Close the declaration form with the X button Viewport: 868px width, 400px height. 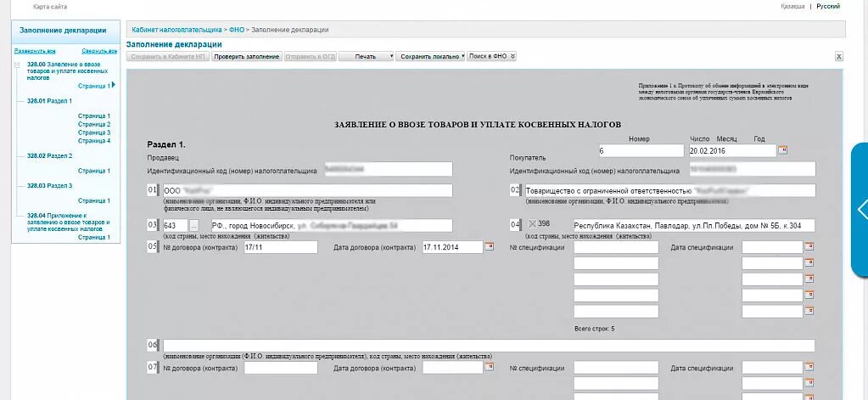tap(838, 57)
